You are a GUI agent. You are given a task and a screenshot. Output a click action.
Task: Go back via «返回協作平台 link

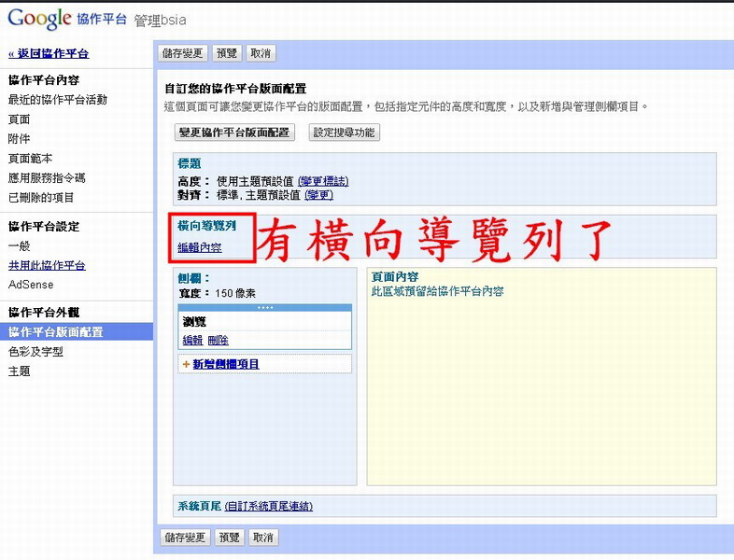[x=49, y=53]
